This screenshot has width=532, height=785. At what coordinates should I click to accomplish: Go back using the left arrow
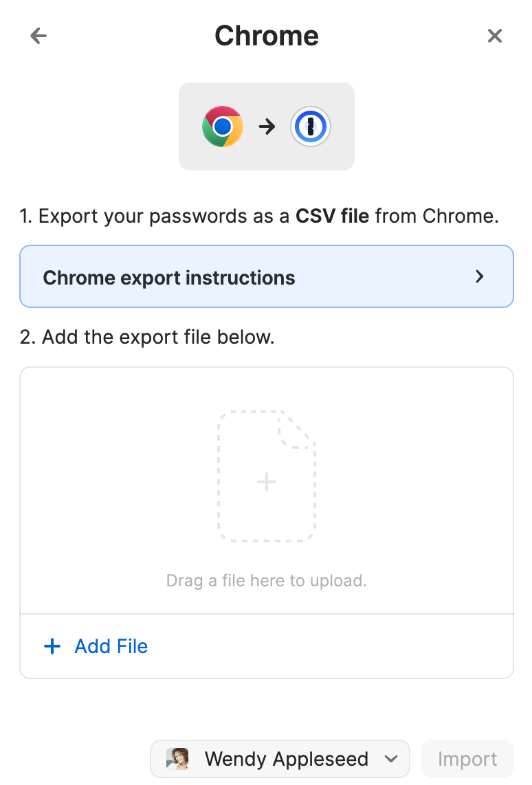click(x=38, y=36)
